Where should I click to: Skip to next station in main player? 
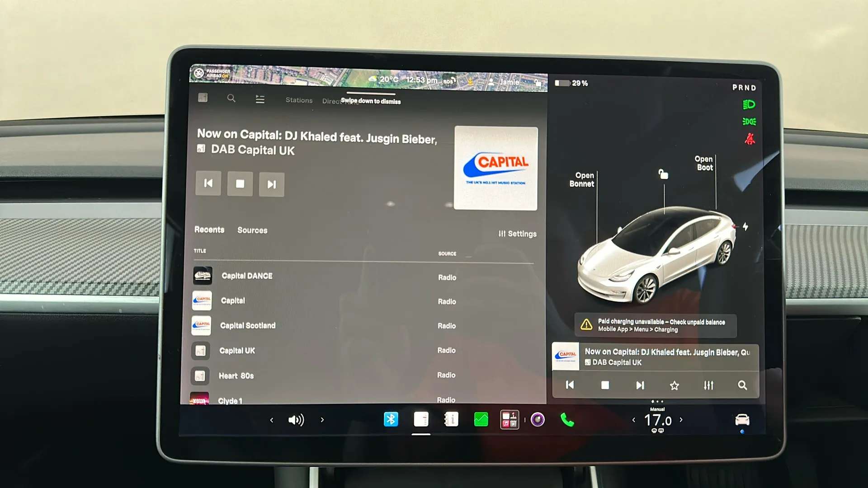point(272,184)
